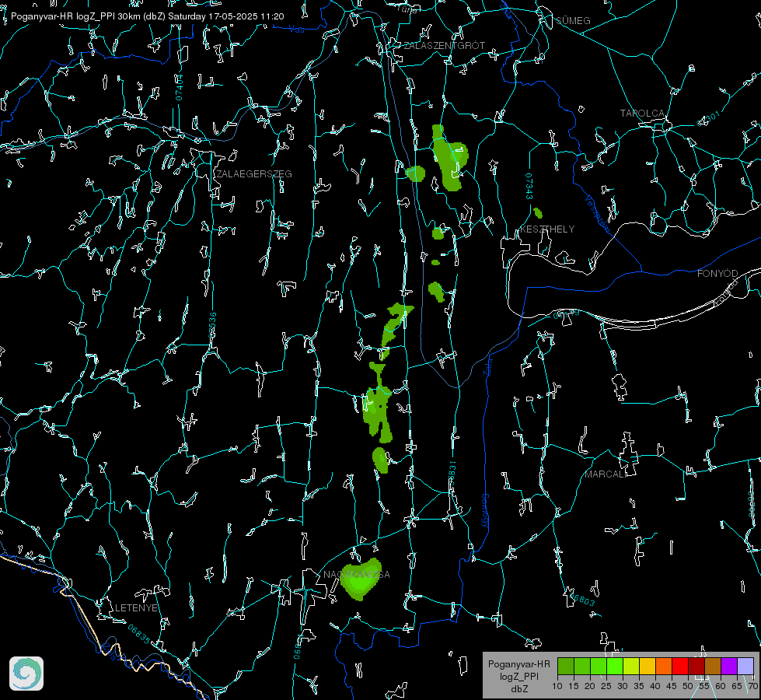Choose the dark red 50–55 dBZ swatch
This screenshot has width=761, height=700.
[x=697, y=666]
